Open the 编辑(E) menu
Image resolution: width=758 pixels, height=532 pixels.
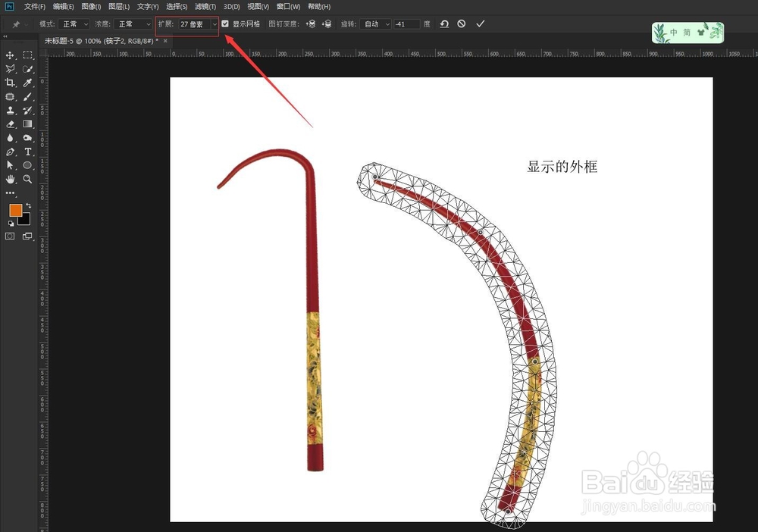[64, 7]
